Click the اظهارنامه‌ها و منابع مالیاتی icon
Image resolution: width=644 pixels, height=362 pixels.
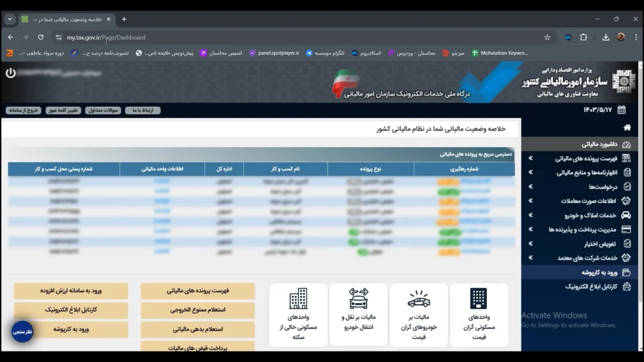pos(627,173)
